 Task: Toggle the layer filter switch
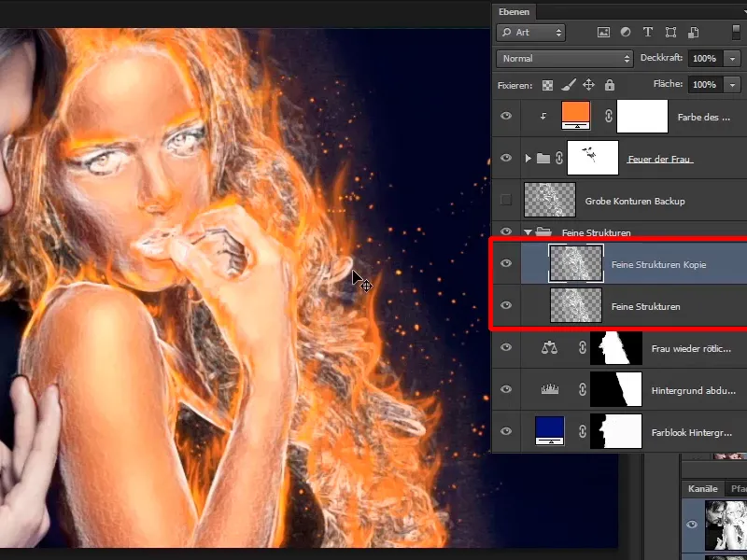pos(737,33)
